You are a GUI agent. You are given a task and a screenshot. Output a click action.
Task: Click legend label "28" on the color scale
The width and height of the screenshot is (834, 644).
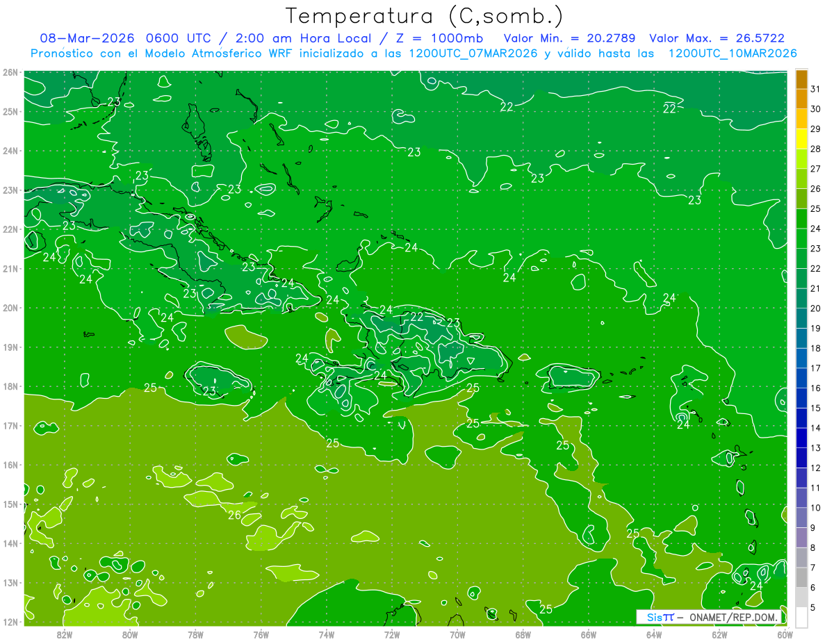[815, 149]
